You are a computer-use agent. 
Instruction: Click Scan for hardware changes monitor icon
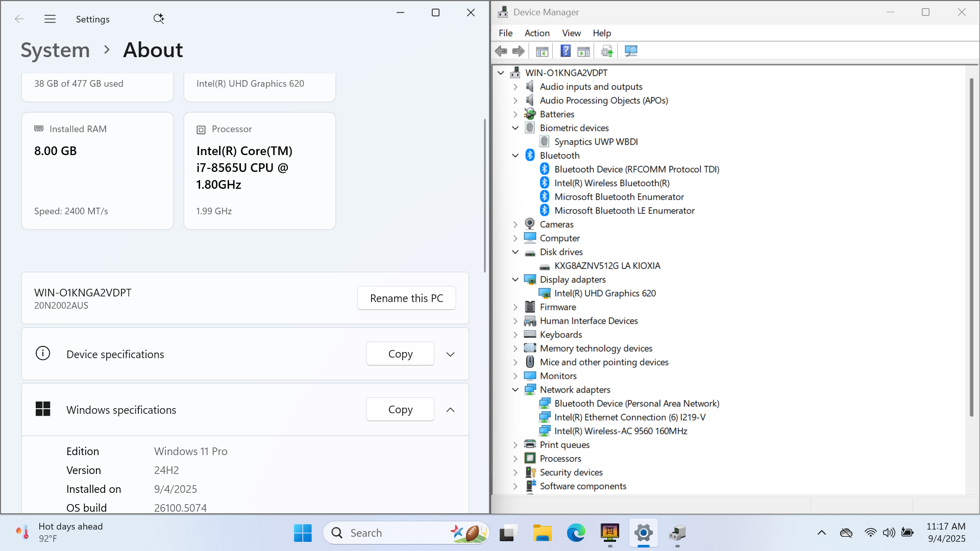coord(631,51)
